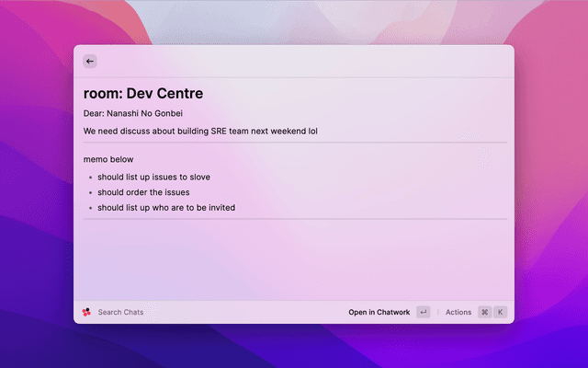Click the divider below the memo list
Viewport: 588px width, 368px height.
pyautogui.click(x=294, y=219)
